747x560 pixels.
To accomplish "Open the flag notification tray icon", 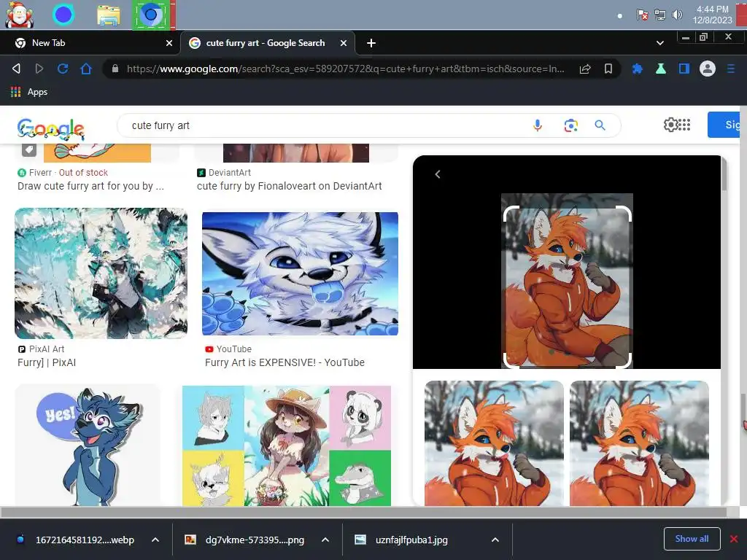I will point(642,15).
